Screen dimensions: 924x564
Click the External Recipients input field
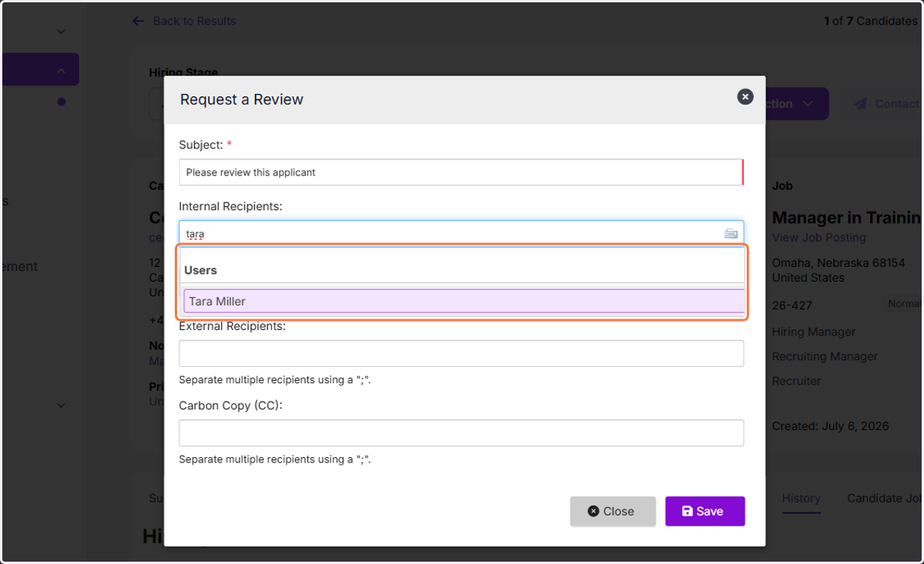(461, 354)
